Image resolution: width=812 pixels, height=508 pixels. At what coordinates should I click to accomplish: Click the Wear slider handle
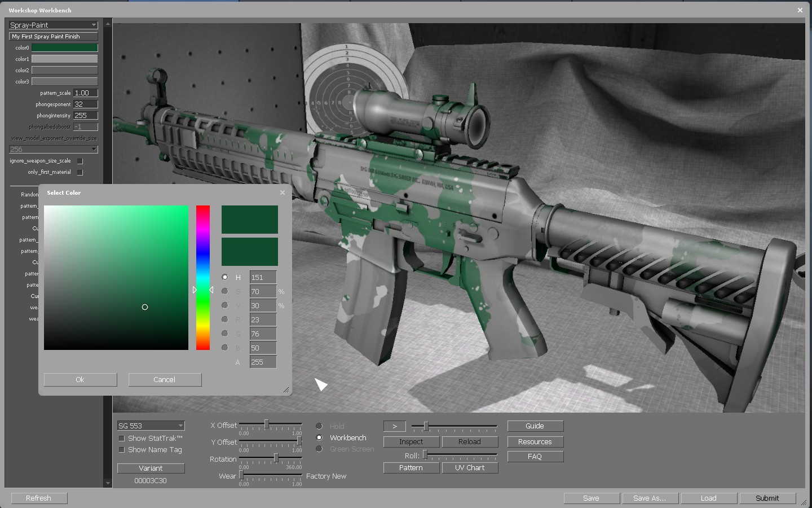pos(241,475)
